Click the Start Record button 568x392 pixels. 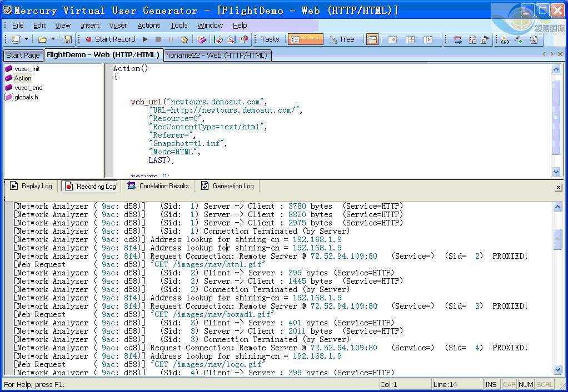click(x=111, y=39)
